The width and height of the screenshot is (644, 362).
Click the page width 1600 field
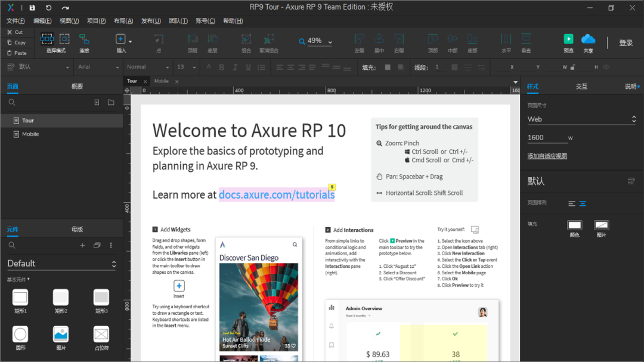[x=547, y=138]
